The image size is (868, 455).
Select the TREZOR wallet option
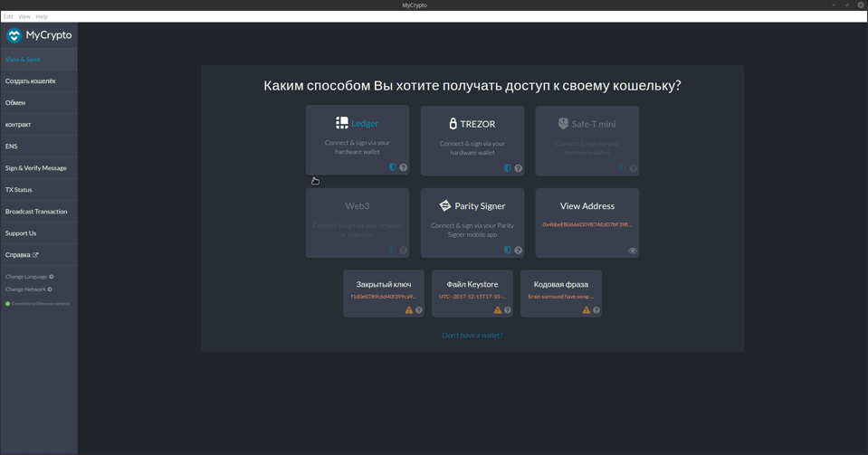point(472,141)
